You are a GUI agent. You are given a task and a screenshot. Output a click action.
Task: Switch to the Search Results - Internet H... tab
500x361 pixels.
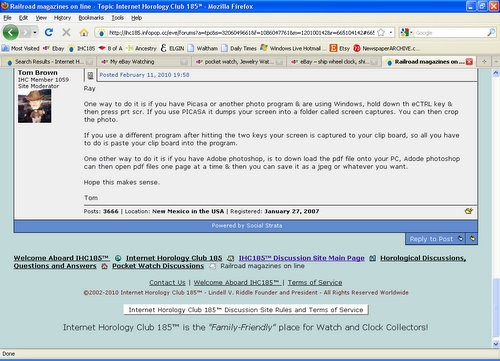click(x=49, y=62)
